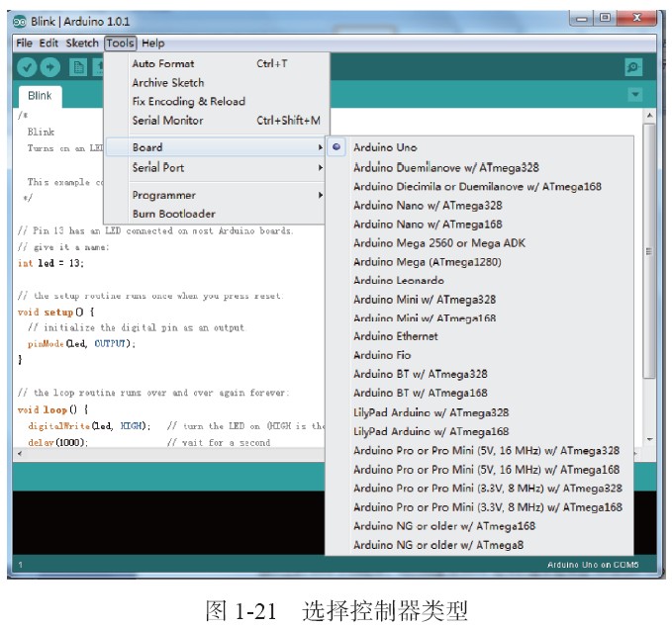Open Serial Monitor magnifier icon in toolbar
The width and height of the screenshot is (672, 628).
point(633,67)
